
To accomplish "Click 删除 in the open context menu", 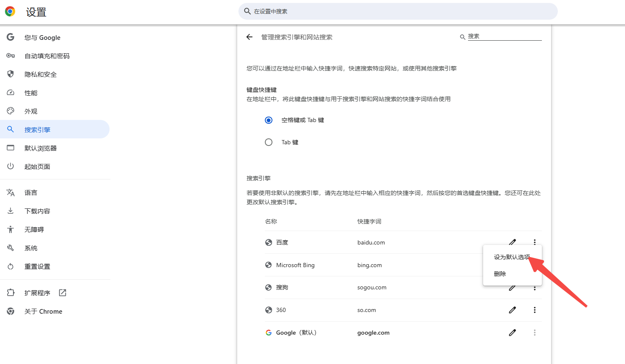I will (x=500, y=273).
